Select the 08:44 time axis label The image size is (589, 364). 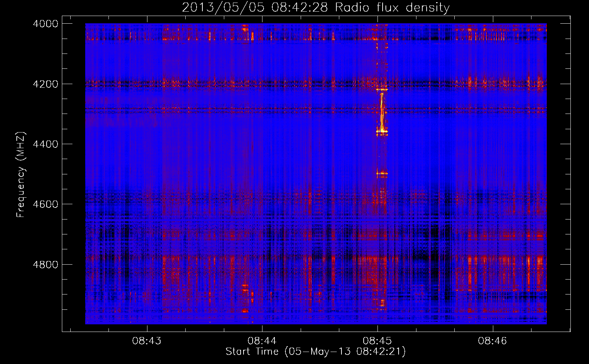(262, 341)
